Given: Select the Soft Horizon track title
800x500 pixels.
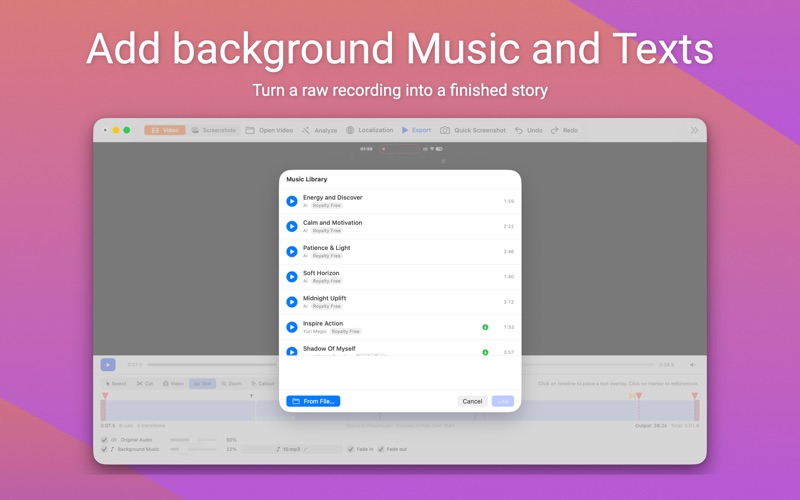Looking at the screenshot, I should (321, 273).
